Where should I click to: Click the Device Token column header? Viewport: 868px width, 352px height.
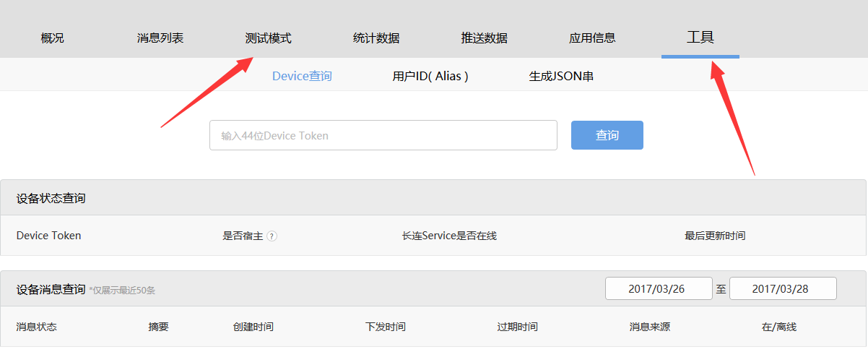pos(49,236)
